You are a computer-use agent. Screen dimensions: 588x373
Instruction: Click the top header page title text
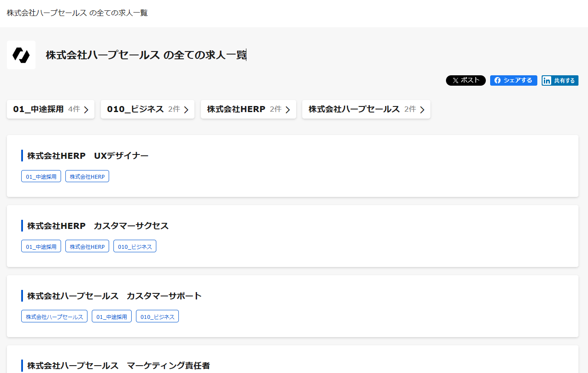(78, 13)
